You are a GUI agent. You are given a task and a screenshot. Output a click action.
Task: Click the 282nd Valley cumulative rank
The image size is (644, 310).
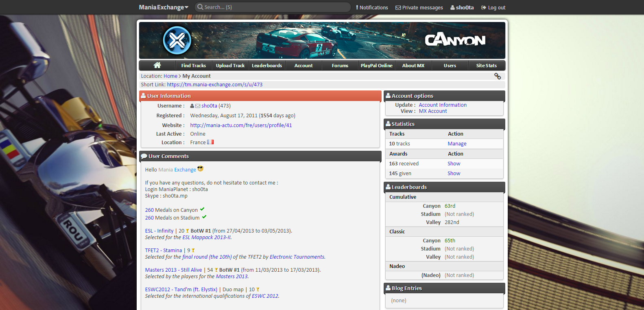pos(452,222)
